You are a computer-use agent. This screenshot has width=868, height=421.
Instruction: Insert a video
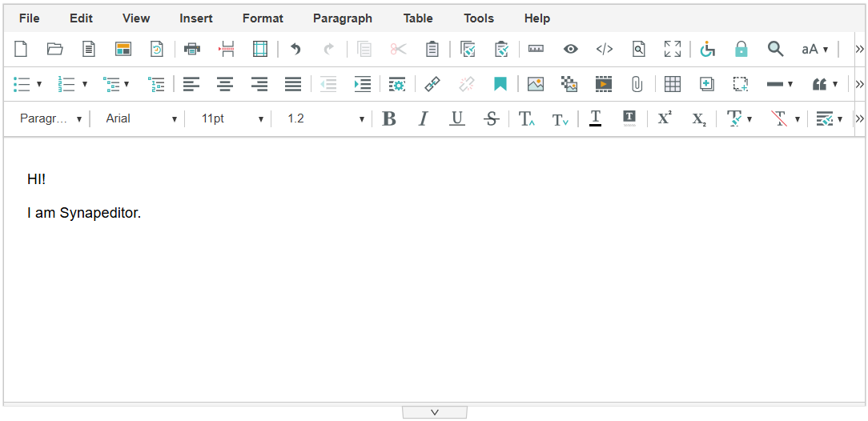coord(604,84)
